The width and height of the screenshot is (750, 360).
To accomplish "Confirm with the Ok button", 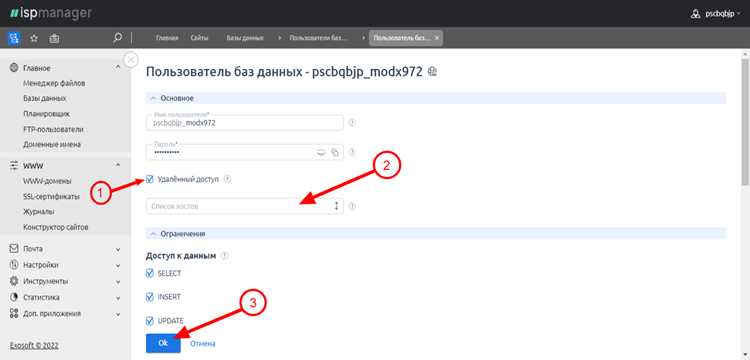I will coord(163,343).
